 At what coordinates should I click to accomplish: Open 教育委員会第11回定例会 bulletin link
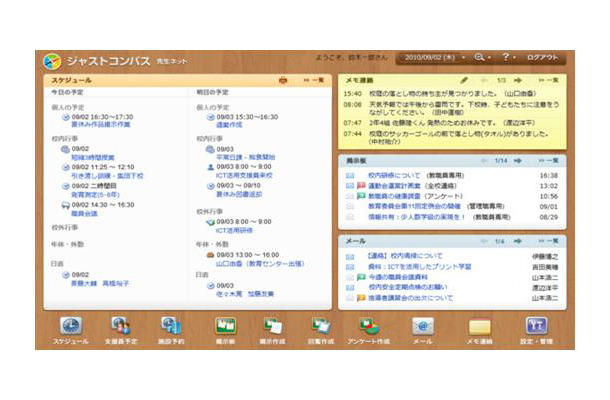pos(415,206)
